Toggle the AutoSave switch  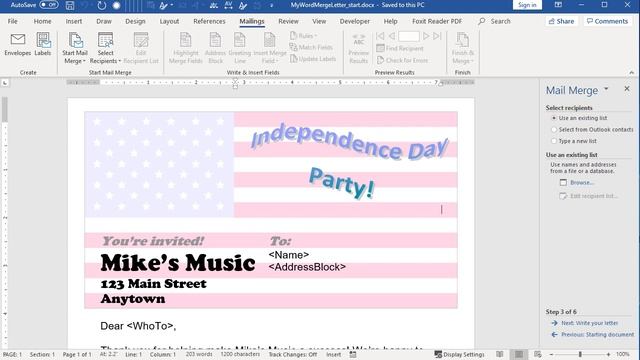49,5
